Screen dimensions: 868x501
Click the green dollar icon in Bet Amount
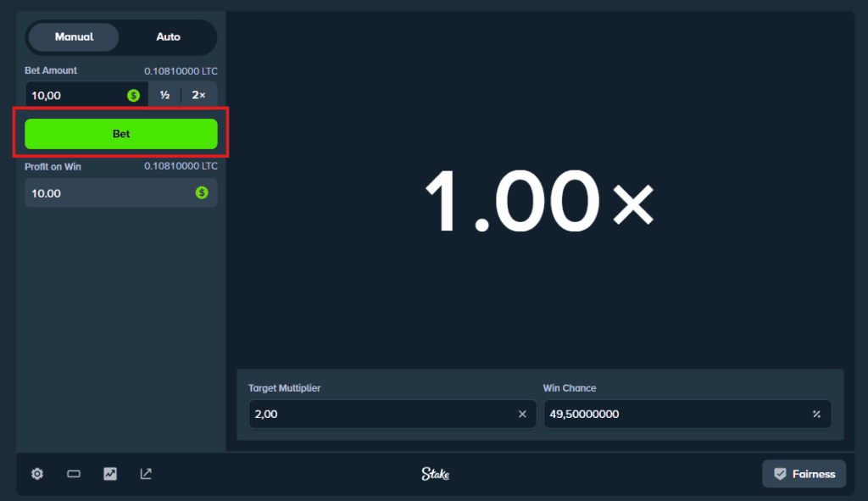point(132,95)
